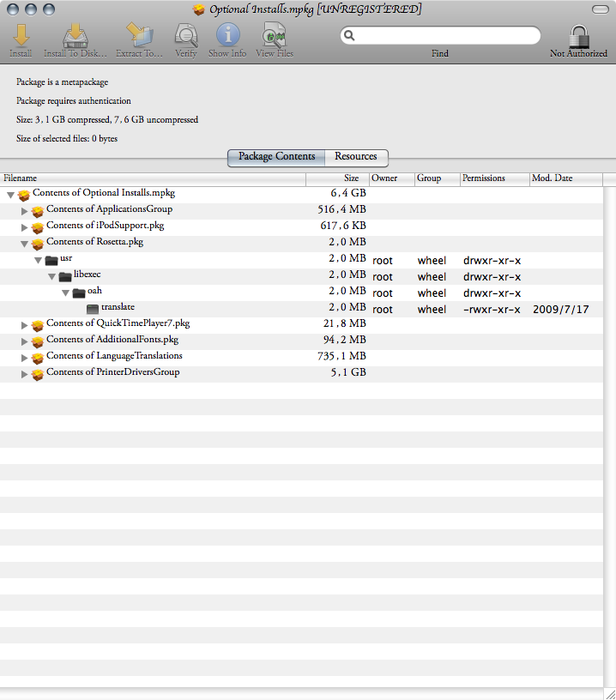Expand Contents of iPodSupport.pkg
The height and width of the screenshot is (700, 616).
[25, 227]
